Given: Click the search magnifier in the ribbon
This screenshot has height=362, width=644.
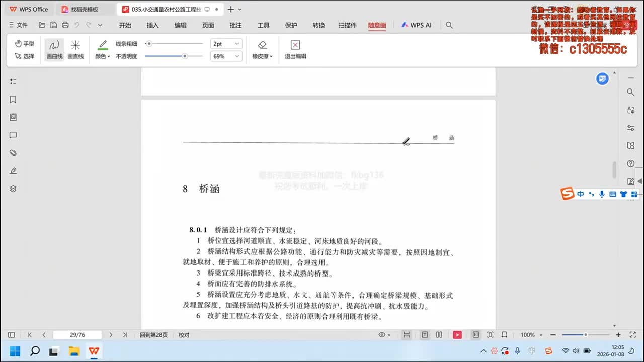Looking at the screenshot, I should [x=449, y=25].
